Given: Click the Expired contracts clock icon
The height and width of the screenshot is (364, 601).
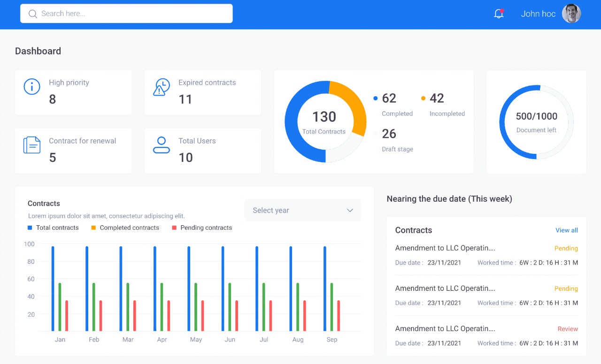Looking at the screenshot, I should pos(161,87).
